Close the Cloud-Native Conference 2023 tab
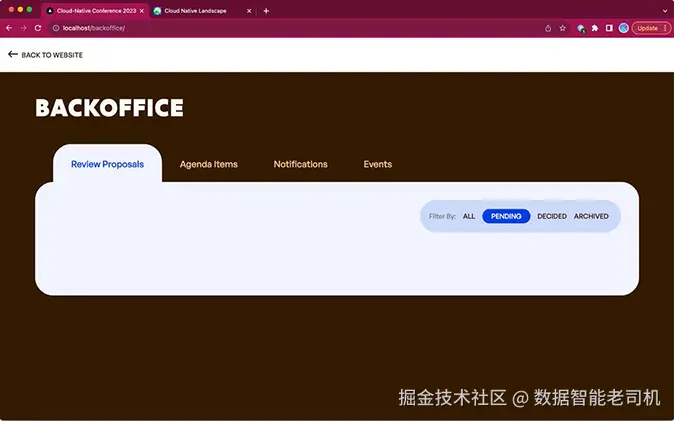This screenshot has height=421, width=674. coord(142,11)
